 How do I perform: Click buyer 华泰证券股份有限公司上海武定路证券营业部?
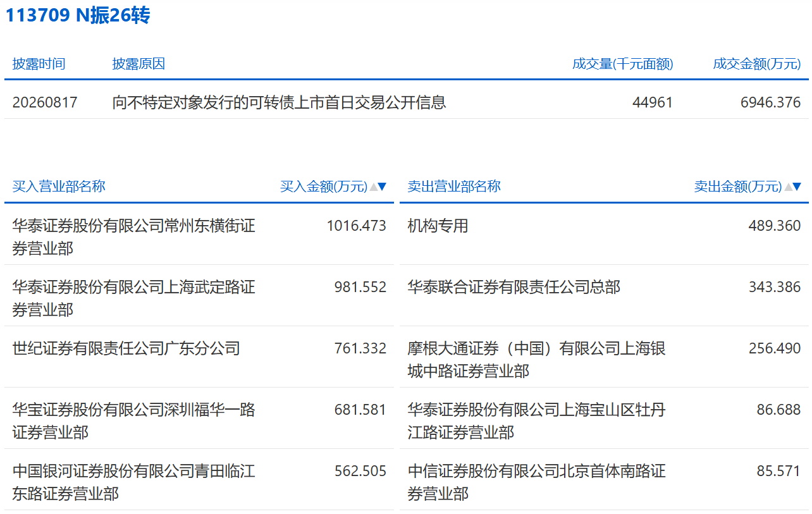tap(133, 298)
